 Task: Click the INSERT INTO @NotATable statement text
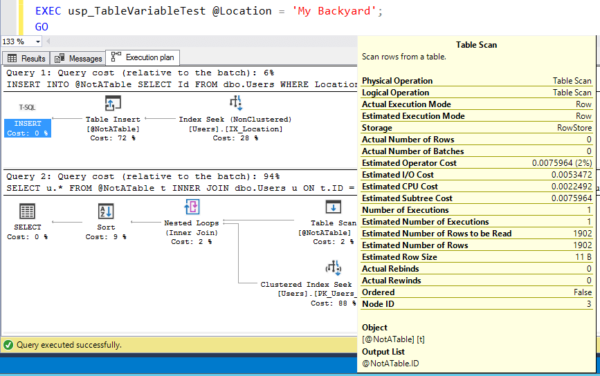coord(181,85)
